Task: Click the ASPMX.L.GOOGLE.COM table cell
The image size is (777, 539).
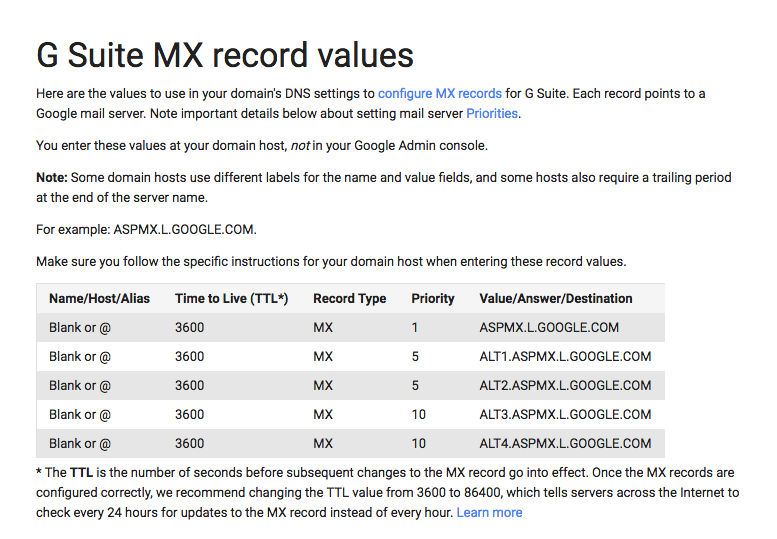Action: tap(549, 327)
